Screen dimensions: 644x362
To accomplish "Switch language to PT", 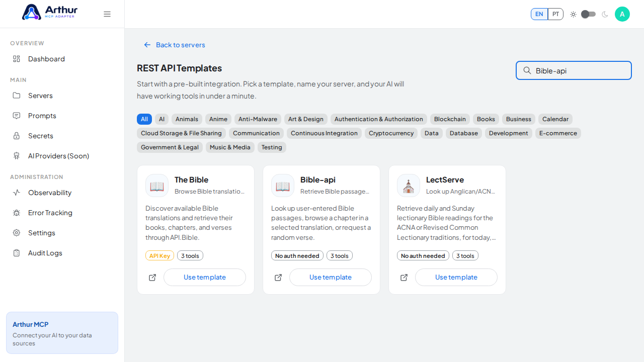I will [x=555, y=14].
